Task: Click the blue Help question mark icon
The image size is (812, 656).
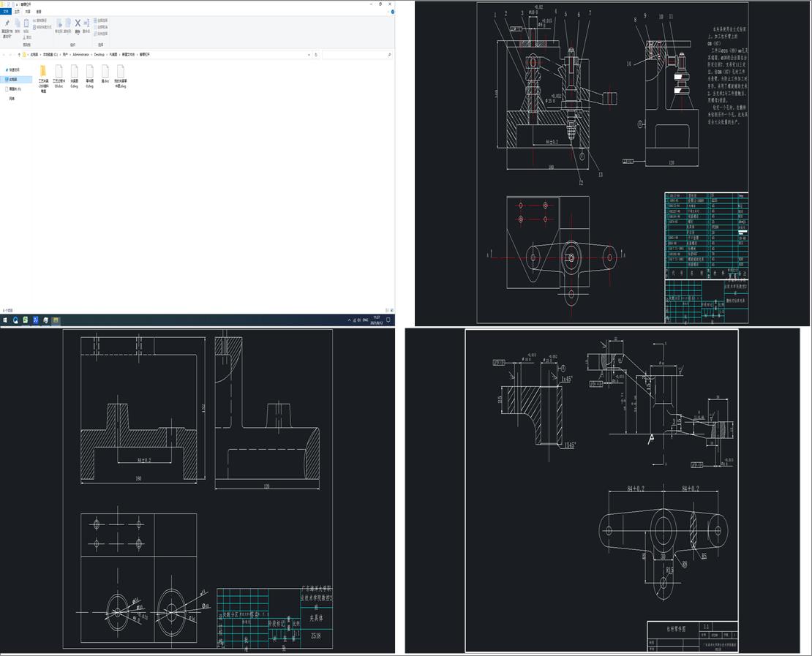Action: click(391, 12)
